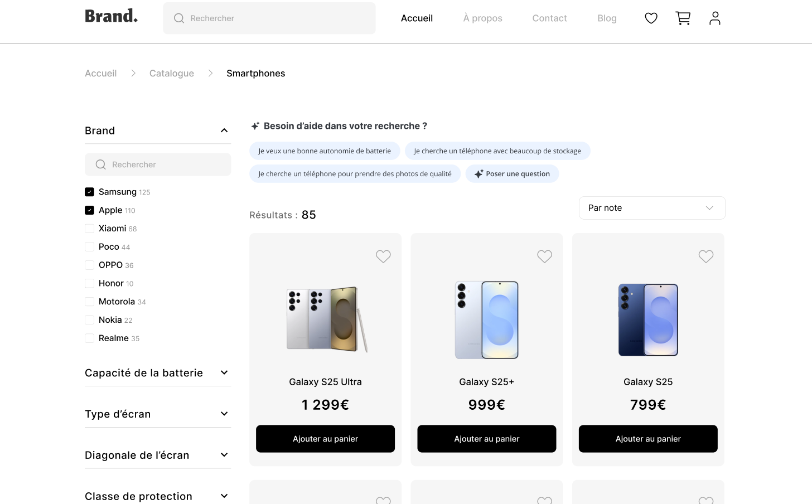Click the sparkle icon beside help heading
Viewport: 812px width, 504px height.
[255, 126]
